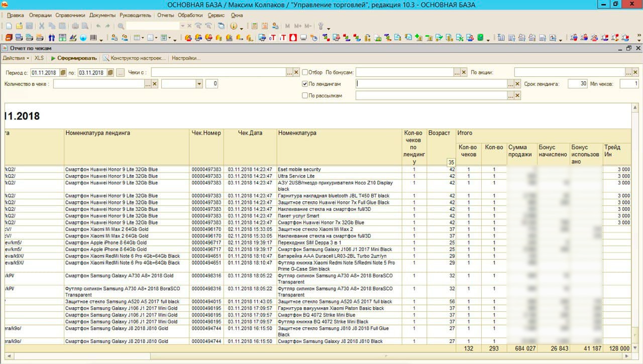Click the Cut scissors icon
Image resolution: width=643 pixels, height=364 pixels.
42,26
